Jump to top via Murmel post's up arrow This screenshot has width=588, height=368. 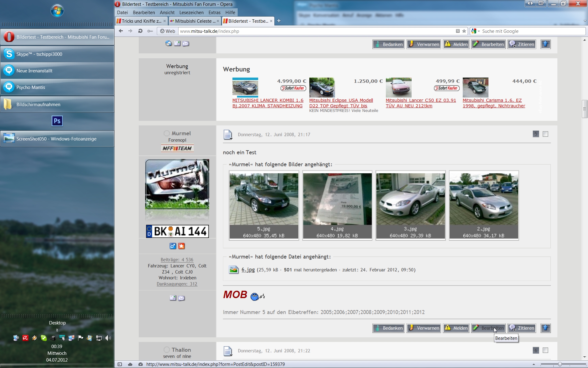(x=545, y=328)
